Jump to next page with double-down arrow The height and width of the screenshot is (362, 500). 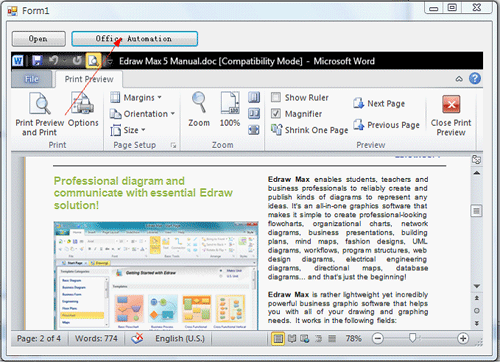[x=477, y=323]
